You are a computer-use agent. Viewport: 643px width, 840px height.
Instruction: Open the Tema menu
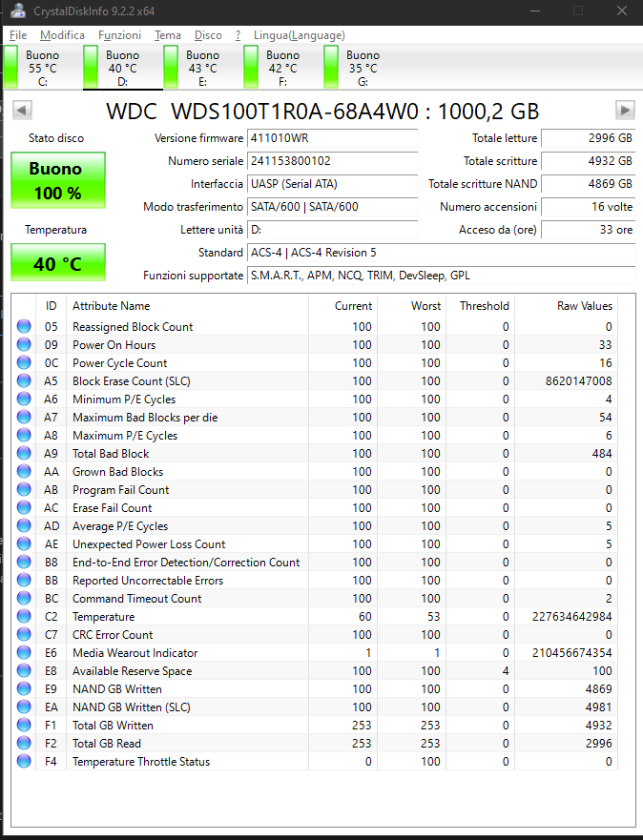pyautogui.click(x=168, y=35)
